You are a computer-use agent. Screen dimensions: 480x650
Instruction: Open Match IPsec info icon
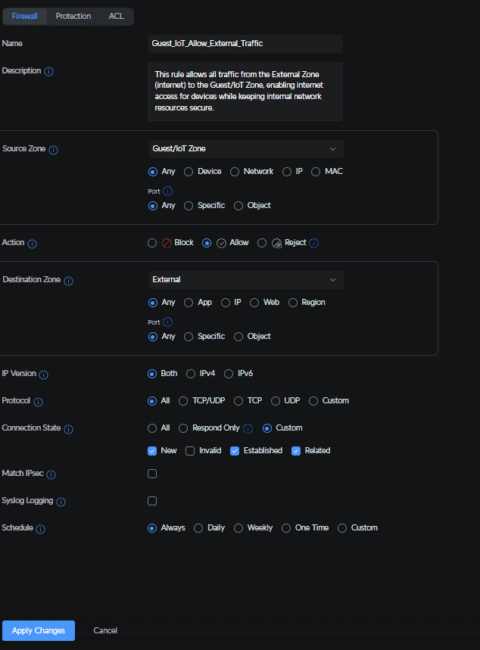point(51,474)
